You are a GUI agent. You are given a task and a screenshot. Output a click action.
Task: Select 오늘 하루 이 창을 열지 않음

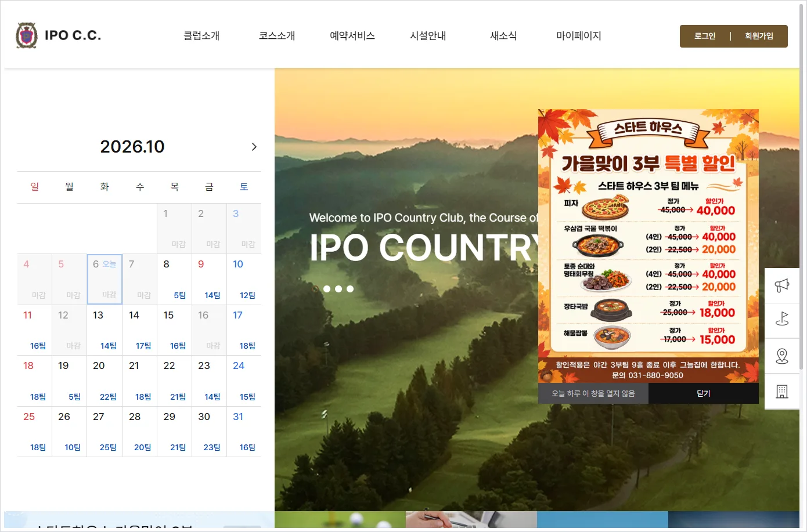click(593, 393)
